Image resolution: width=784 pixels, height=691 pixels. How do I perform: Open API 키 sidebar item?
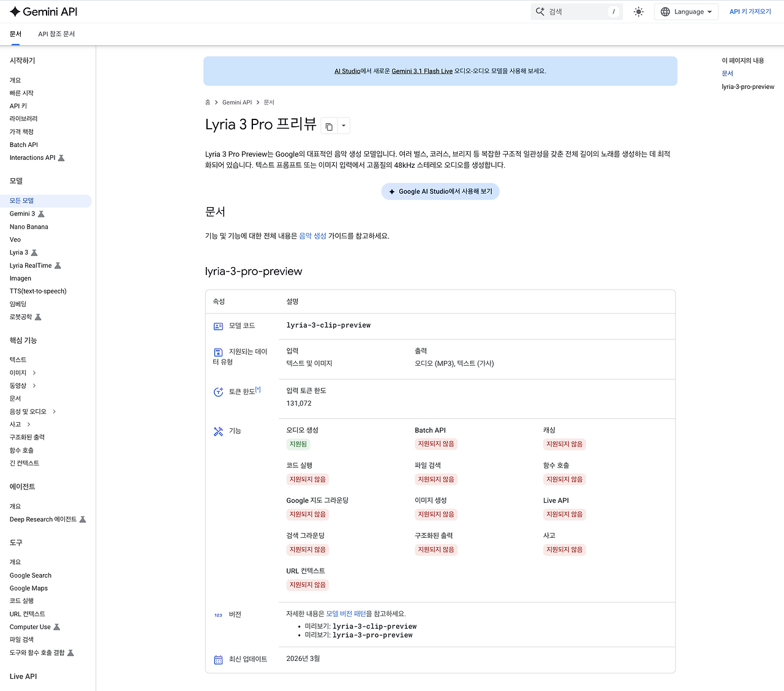tap(18, 106)
